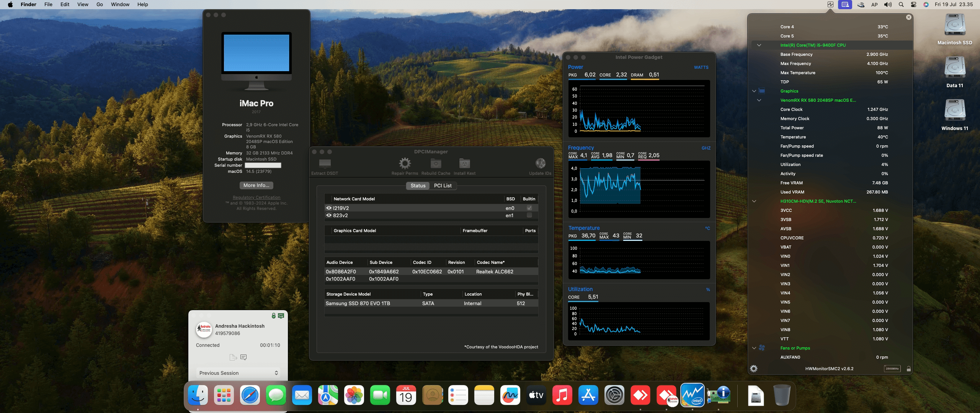Open the Rebuild Cache tool

[436, 164]
